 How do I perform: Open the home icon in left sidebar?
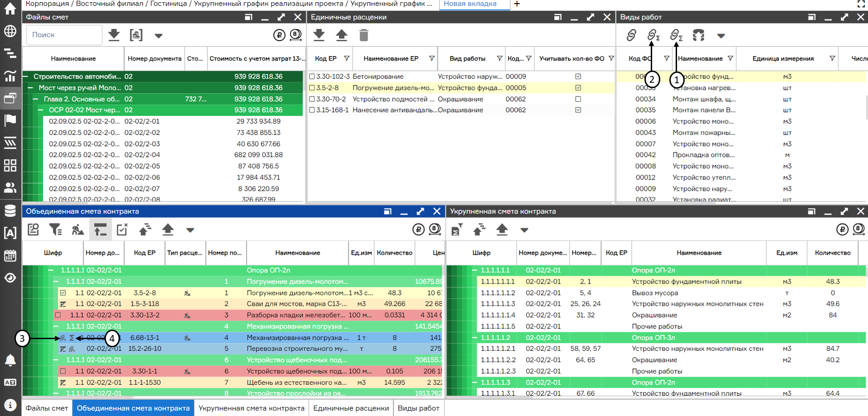[x=10, y=9]
